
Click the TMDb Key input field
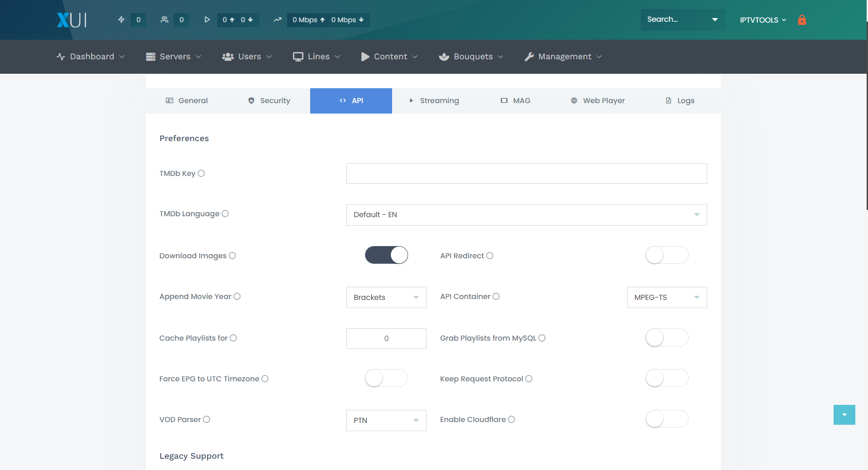[527, 174]
